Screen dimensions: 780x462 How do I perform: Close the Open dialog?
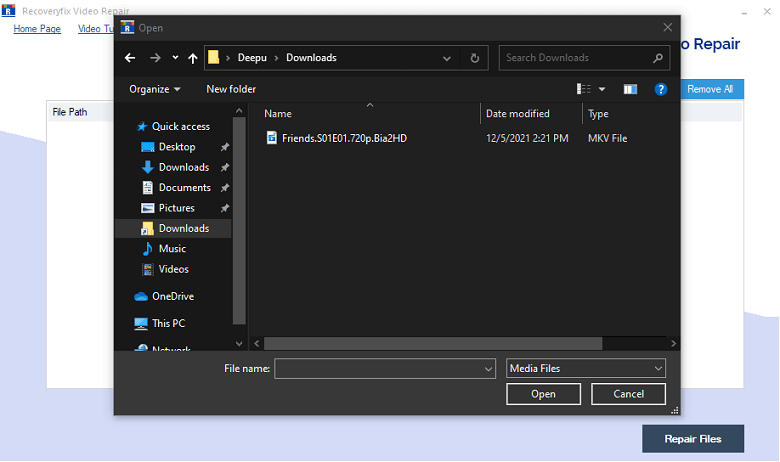pos(668,27)
